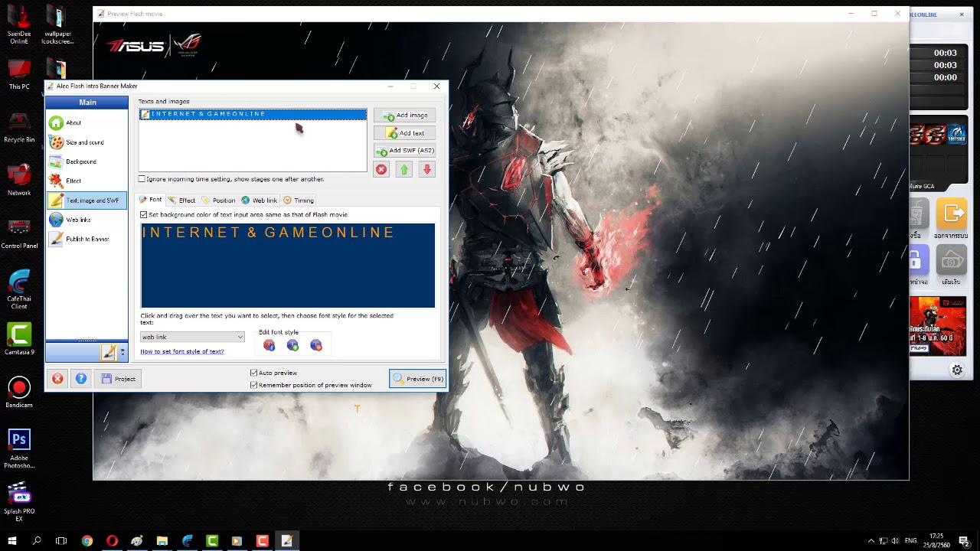Screen dimensions: 980x551
Task: Move item down with red arrow
Action: 427,170
